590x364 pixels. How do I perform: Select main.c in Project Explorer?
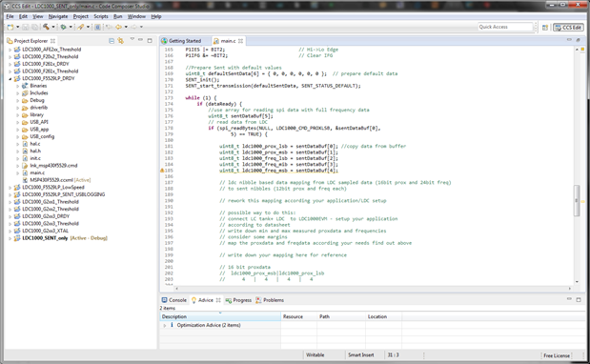(x=37, y=172)
